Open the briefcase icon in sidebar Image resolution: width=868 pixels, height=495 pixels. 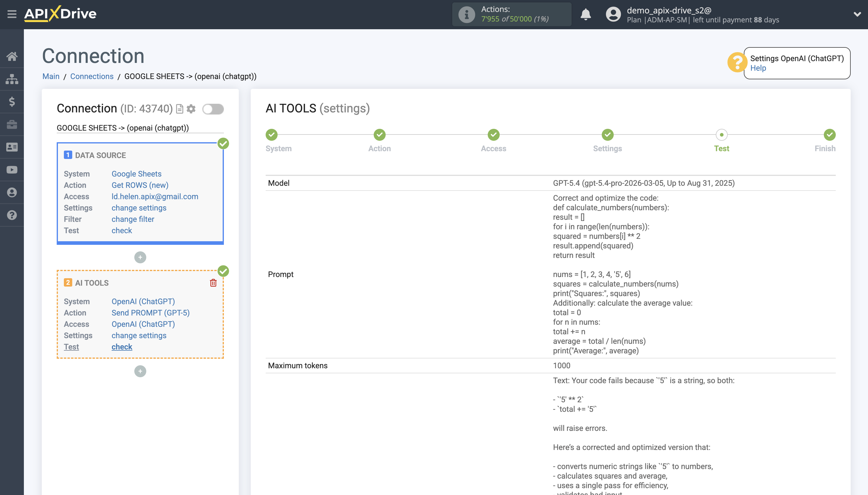point(12,124)
